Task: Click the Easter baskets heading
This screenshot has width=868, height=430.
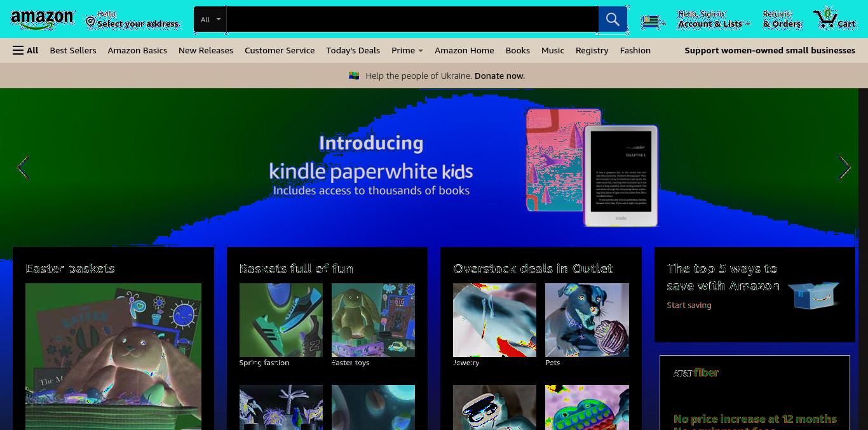Action: [70, 269]
